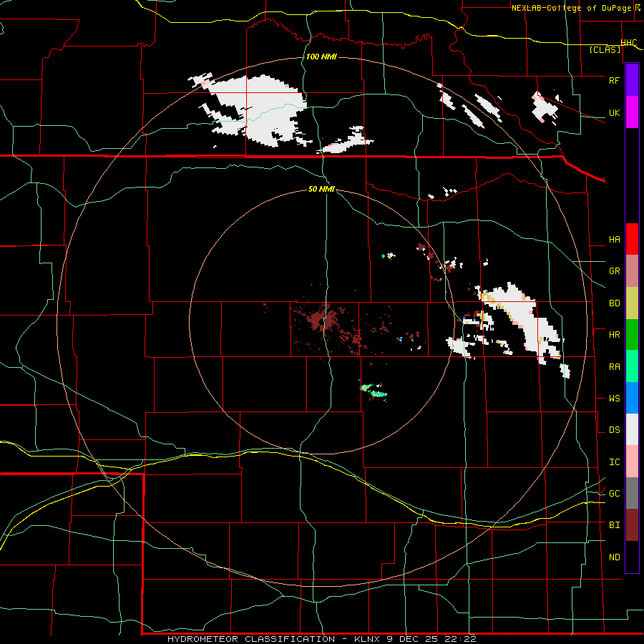The height and width of the screenshot is (644, 644).
Task: Click the blue WS legend swatch
Action: (632, 398)
